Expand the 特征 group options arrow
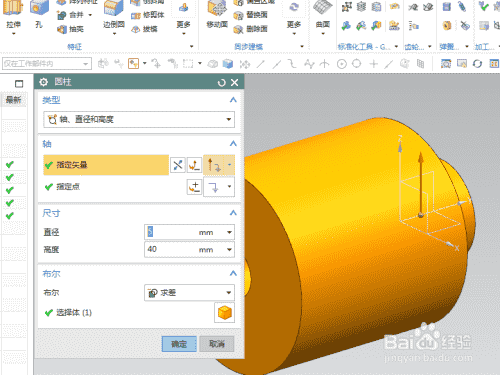Viewport: 500px width, 375px height. [192, 46]
